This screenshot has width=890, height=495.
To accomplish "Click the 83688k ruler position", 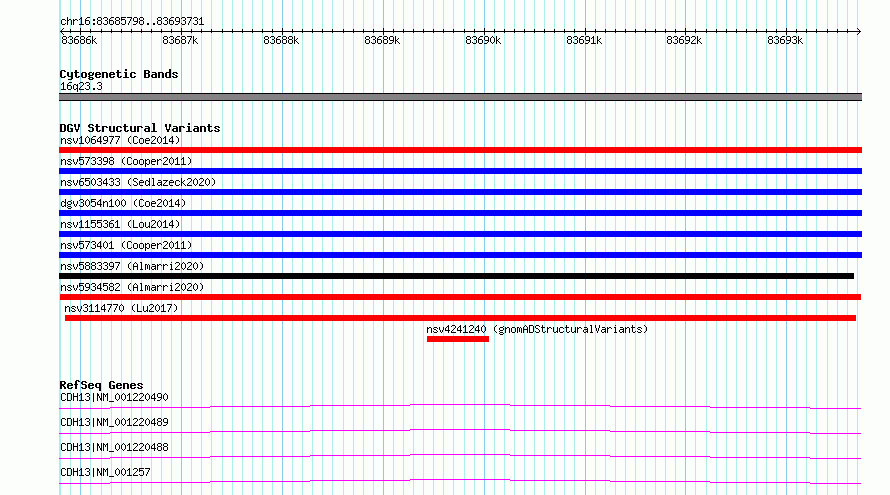I will coord(281,40).
